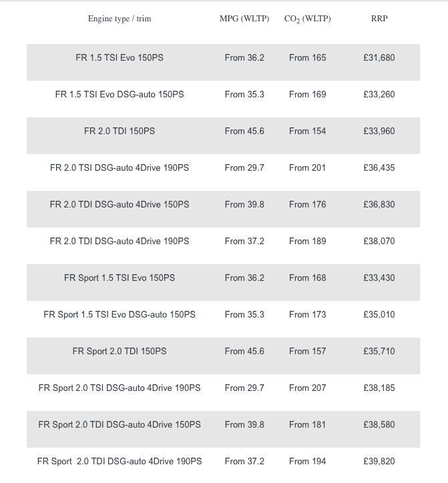Click the £39,820 price cell
448x483 pixels.
coord(379,462)
